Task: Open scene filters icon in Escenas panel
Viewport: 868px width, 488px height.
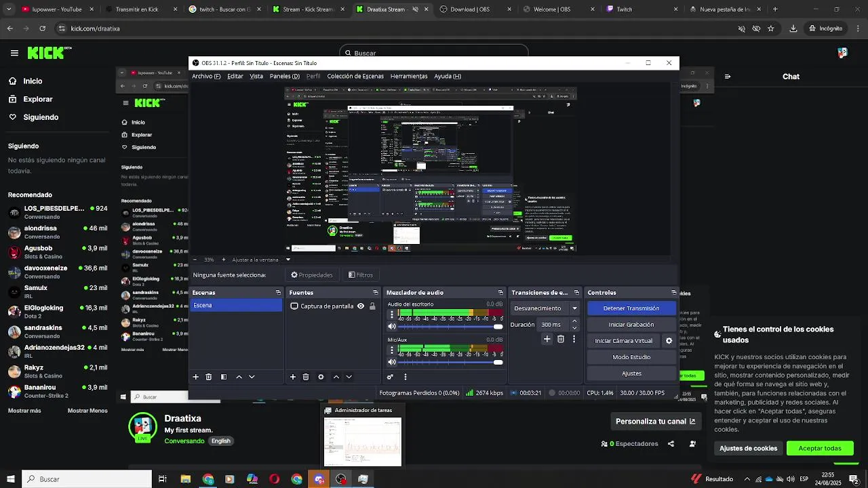Action: pyautogui.click(x=224, y=377)
